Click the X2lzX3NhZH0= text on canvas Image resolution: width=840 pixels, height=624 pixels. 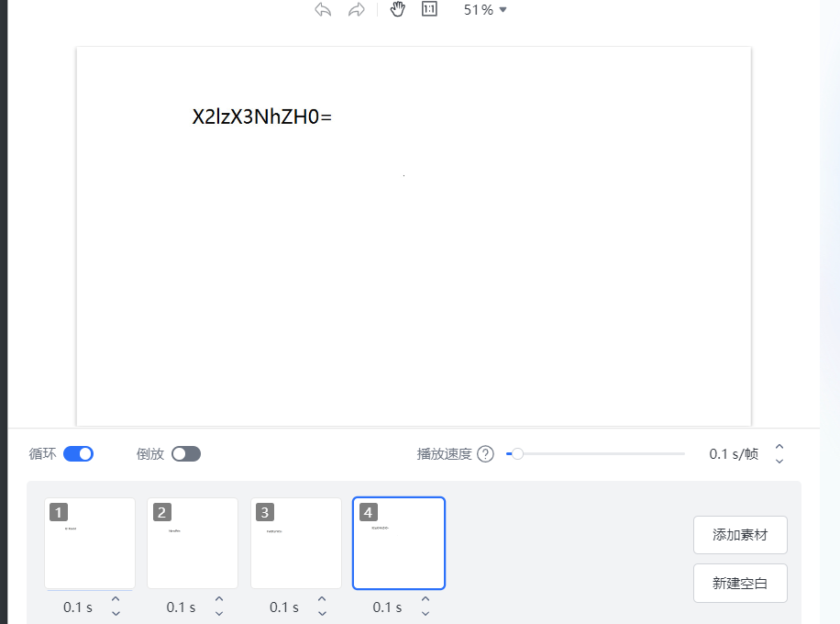click(262, 117)
